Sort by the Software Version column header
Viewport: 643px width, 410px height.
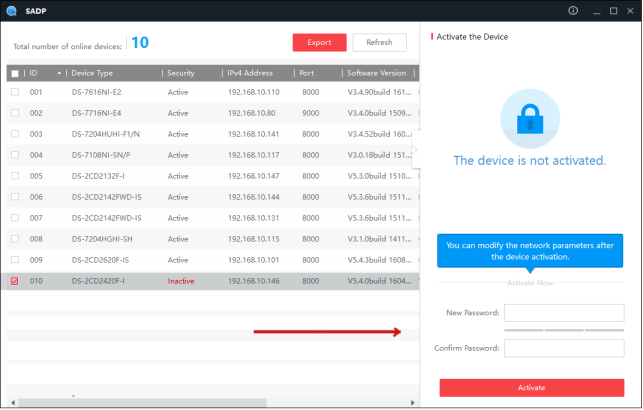(376, 73)
